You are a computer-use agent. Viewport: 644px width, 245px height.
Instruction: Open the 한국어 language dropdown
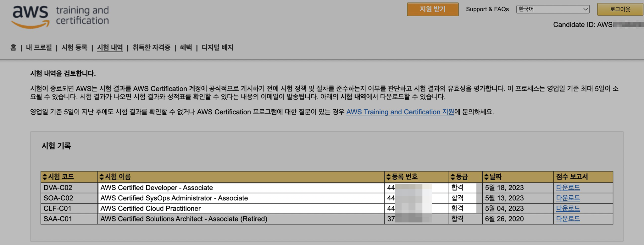pyautogui.click(x=552, y=9)
